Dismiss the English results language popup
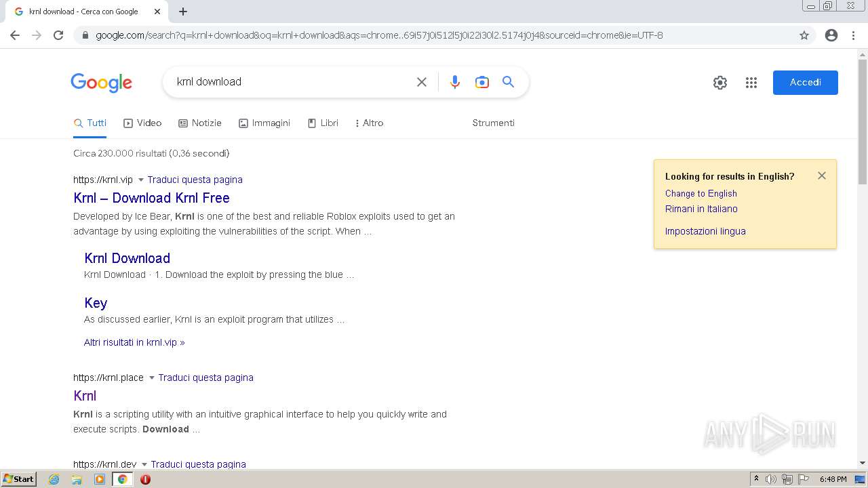 coord(822,176)
